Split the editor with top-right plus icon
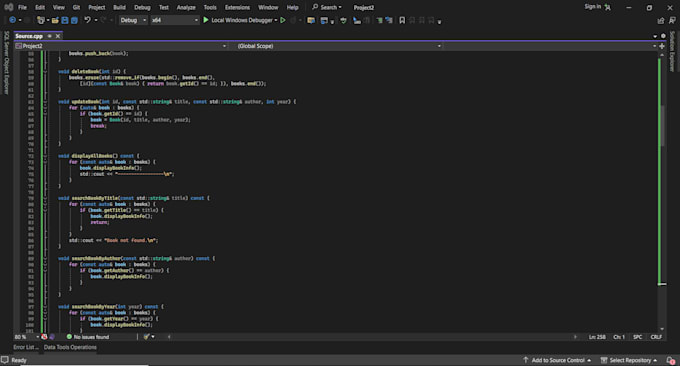Screen dimensions: 680x366 coord(662,46)
